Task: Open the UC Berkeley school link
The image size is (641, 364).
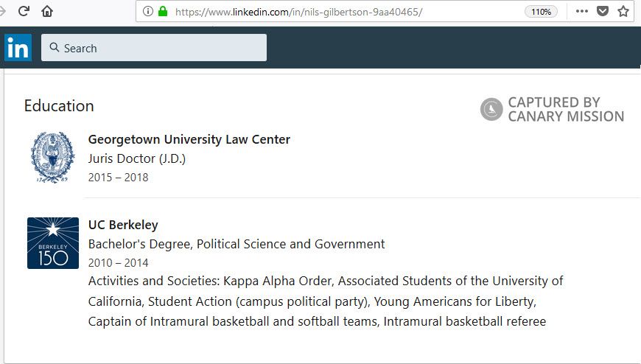Action: point(123,225)
